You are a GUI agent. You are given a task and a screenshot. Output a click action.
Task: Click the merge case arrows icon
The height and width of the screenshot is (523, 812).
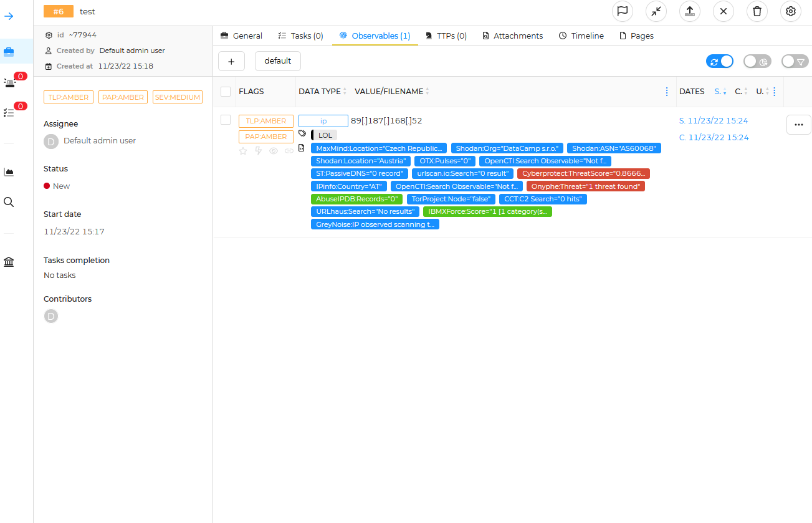pyautogui.click(x=656, y=11)
